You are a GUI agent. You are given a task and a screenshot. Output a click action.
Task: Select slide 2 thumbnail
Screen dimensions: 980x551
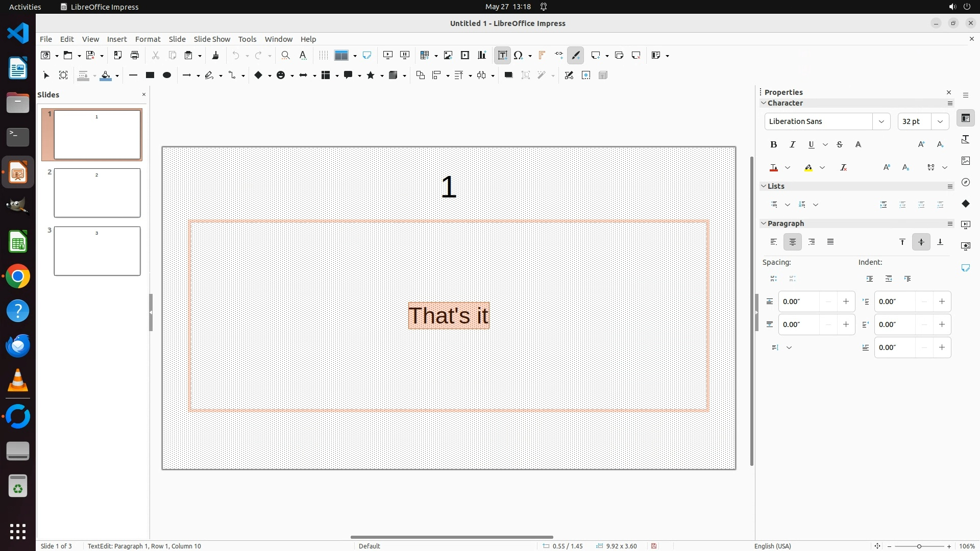97,193
